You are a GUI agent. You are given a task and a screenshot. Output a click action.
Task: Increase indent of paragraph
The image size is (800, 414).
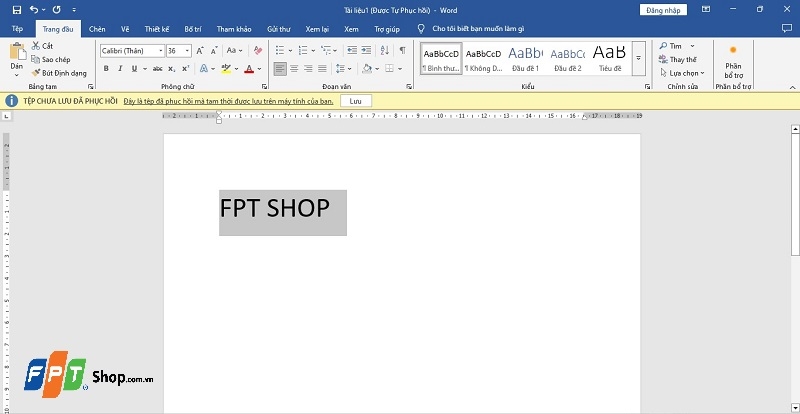366,50
